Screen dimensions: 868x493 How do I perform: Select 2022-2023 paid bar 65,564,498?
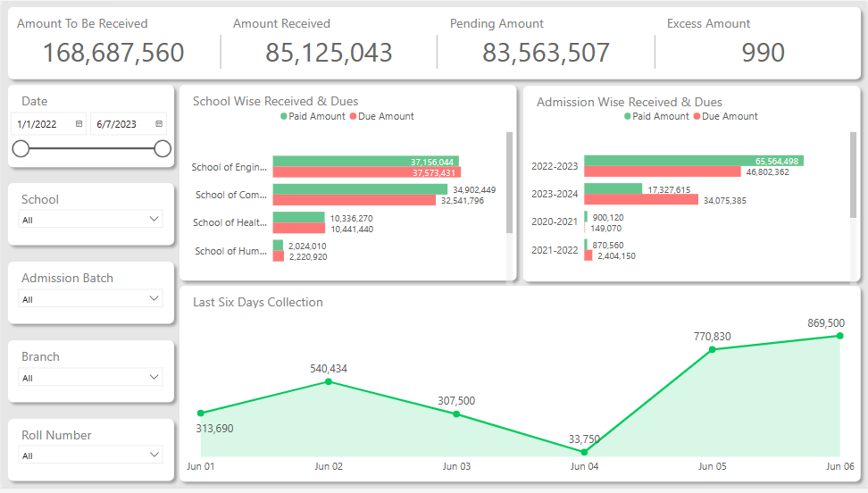pos(694,161)
